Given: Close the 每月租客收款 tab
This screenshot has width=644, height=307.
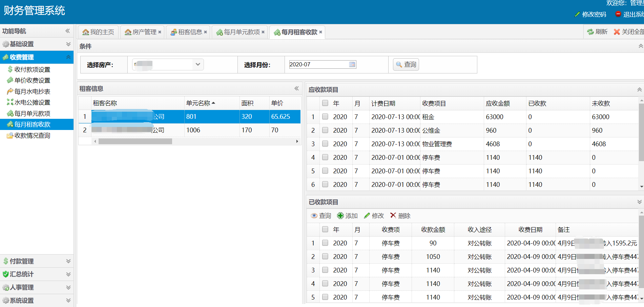Looking at the screenshot, I should coord(320,32).
